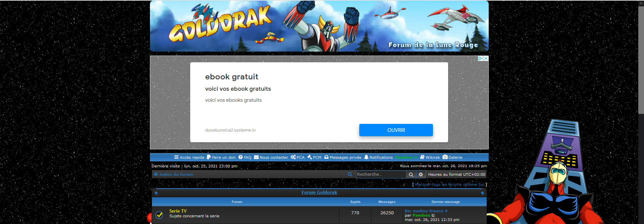Viewport: 644px width, 224px height.
Task: Click Nous contacter envelope link
Action: (271, 157)
